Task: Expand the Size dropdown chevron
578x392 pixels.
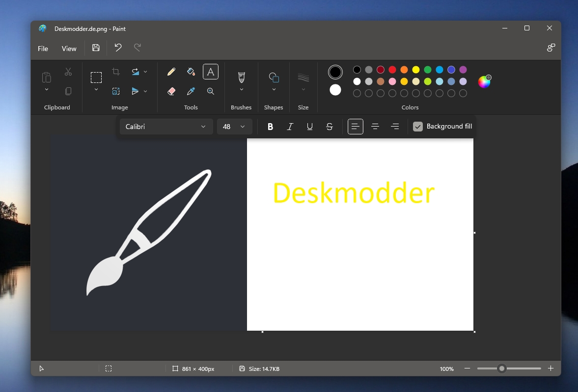Action: (x=303, y=89)
